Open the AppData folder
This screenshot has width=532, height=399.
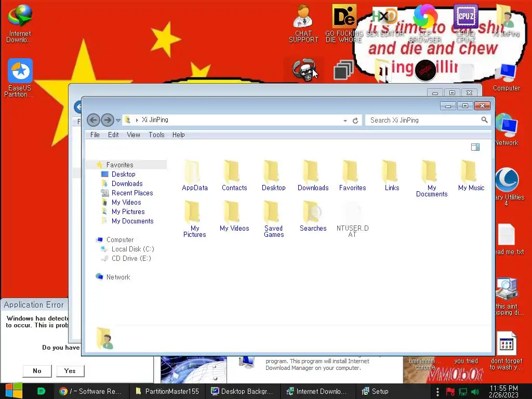click(194, 176)
